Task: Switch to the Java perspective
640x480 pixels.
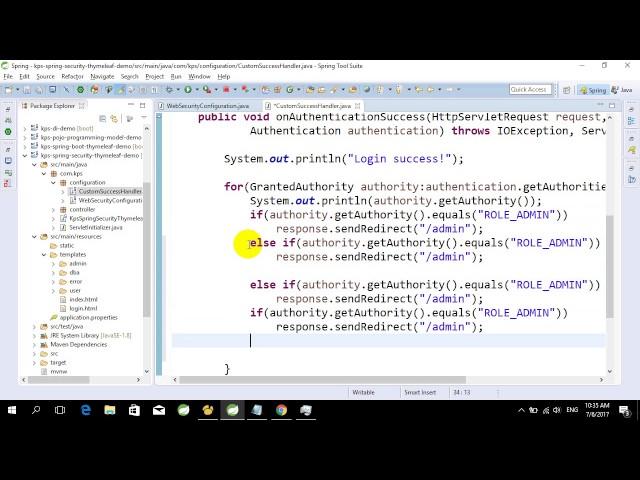Action: click(622, 90)
